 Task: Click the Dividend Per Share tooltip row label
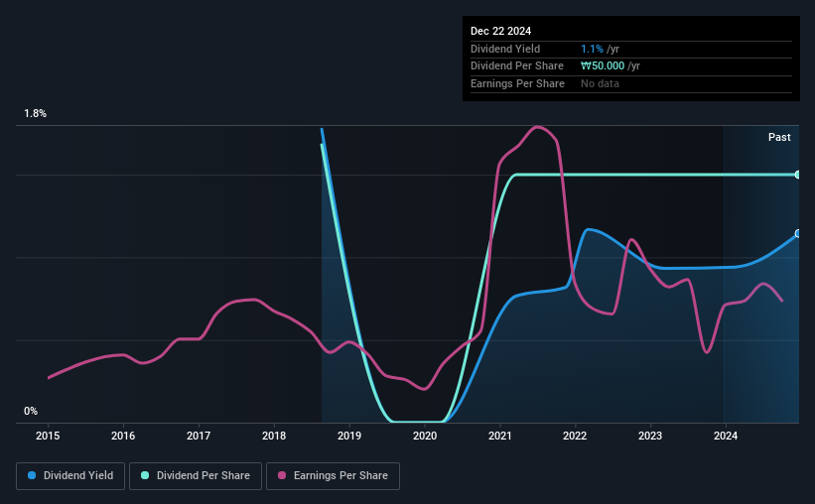517,66
